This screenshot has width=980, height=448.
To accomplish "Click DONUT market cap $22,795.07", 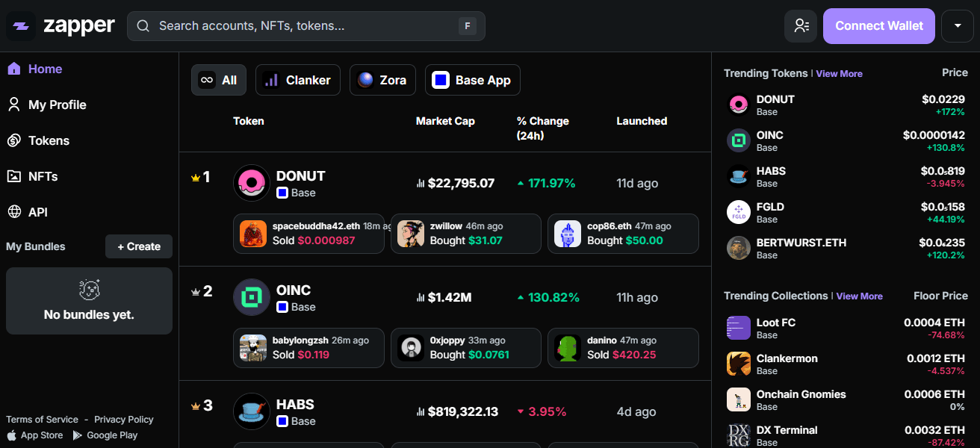I will tap(461, 183).
